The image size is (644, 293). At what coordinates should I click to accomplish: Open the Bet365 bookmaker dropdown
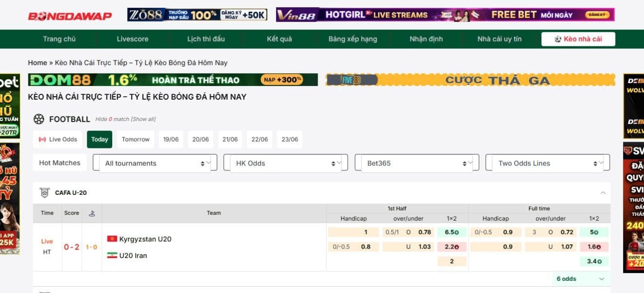pyautogui.click(x=417, y=164)
